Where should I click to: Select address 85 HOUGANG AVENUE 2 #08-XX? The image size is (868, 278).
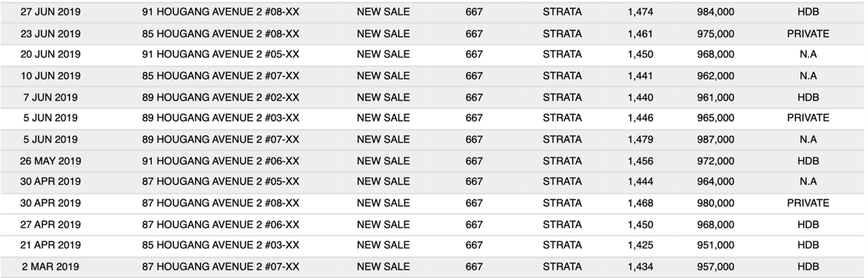220,33
